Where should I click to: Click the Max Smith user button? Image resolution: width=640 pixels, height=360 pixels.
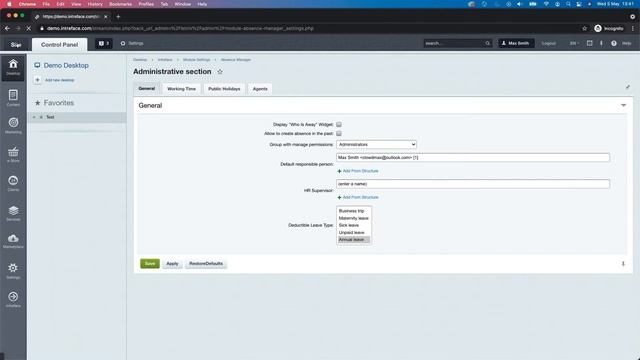516,43
